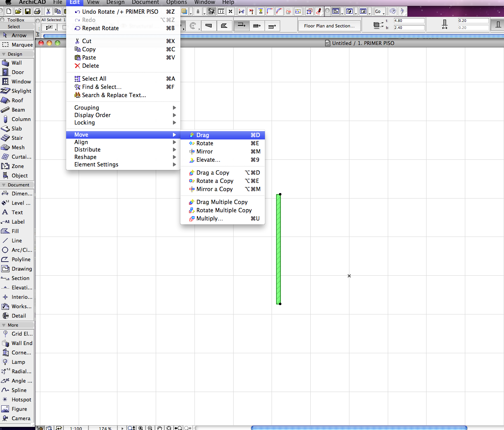Select the Polyline tool

point(17,259)
